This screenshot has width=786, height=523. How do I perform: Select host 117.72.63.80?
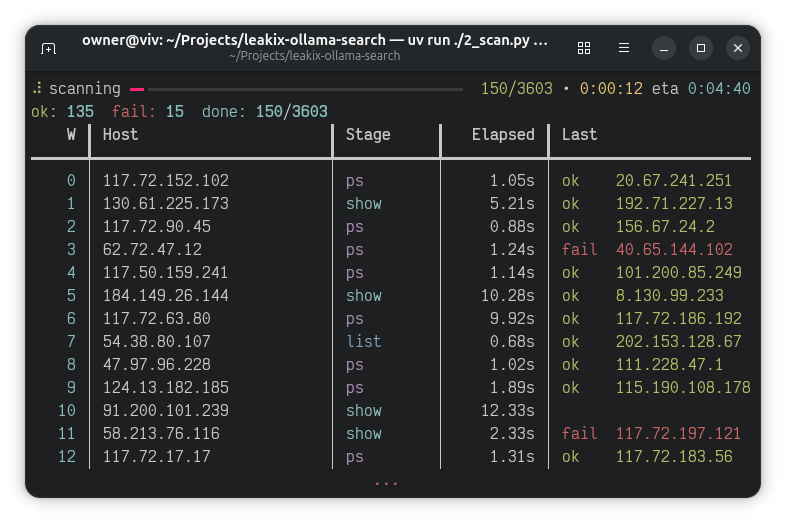156,318
